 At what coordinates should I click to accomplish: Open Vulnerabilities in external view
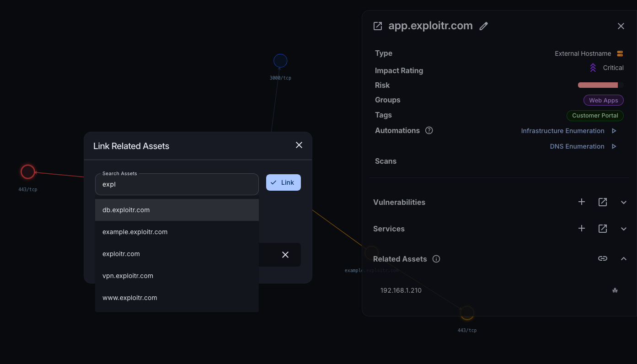pyautogui.click(x=603, y=202)
